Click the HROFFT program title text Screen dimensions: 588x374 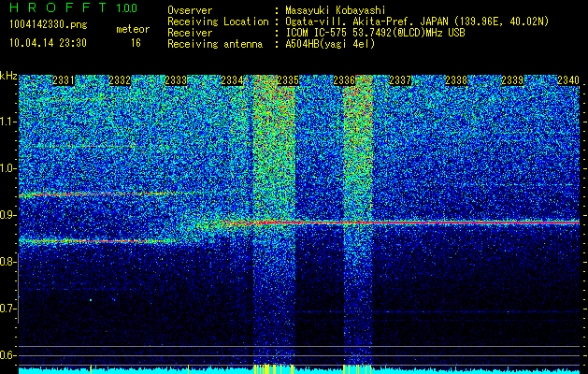pos(58,7)
